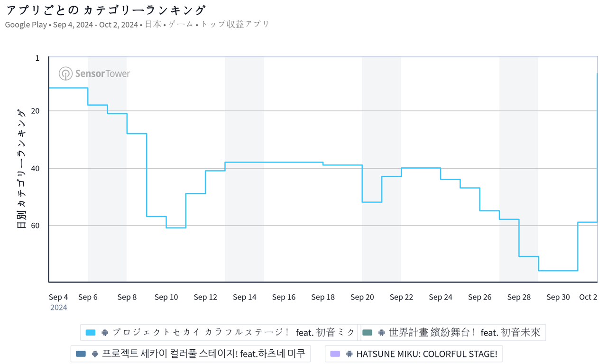Viewport: 607px width, 364px height.
Task: Click Android icon beside HATSUNE MIKU legend entry
Action: (349, 354)
